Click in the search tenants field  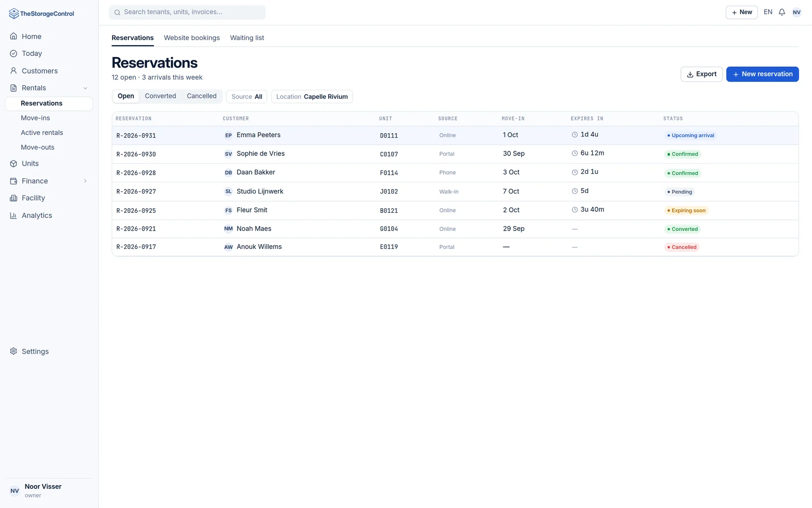pyautogui.click(x=187, y=12)
